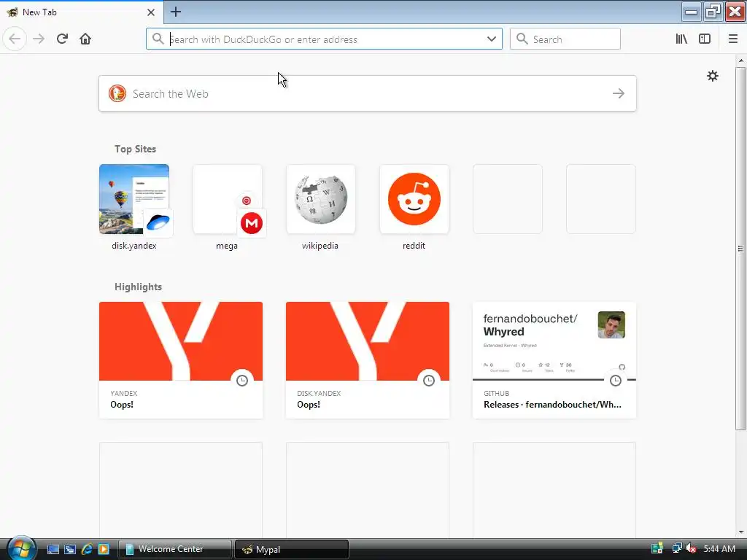Viewport: 747px width, 560px height.
Task: Launch Internet Explorer from quick launch
Action: pyautogui.click(x=87, y=549)
